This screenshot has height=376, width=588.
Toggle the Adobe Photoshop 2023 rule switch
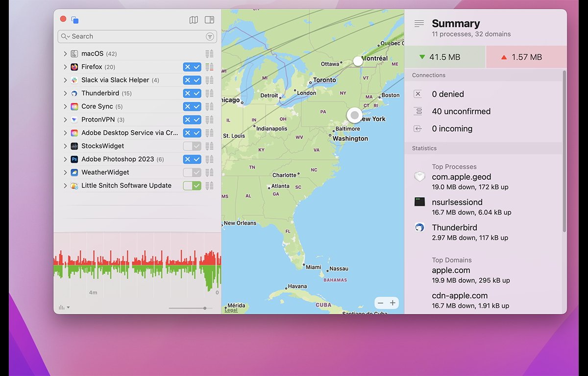click(192, 160)
